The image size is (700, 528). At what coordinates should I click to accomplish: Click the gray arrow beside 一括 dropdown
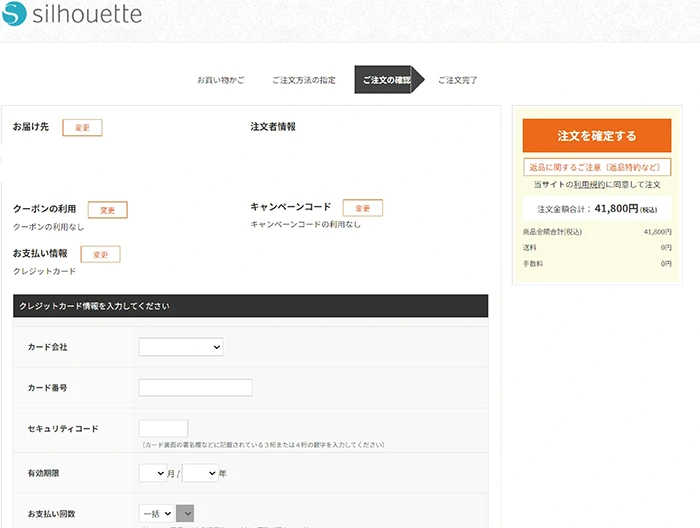[185, 514]
